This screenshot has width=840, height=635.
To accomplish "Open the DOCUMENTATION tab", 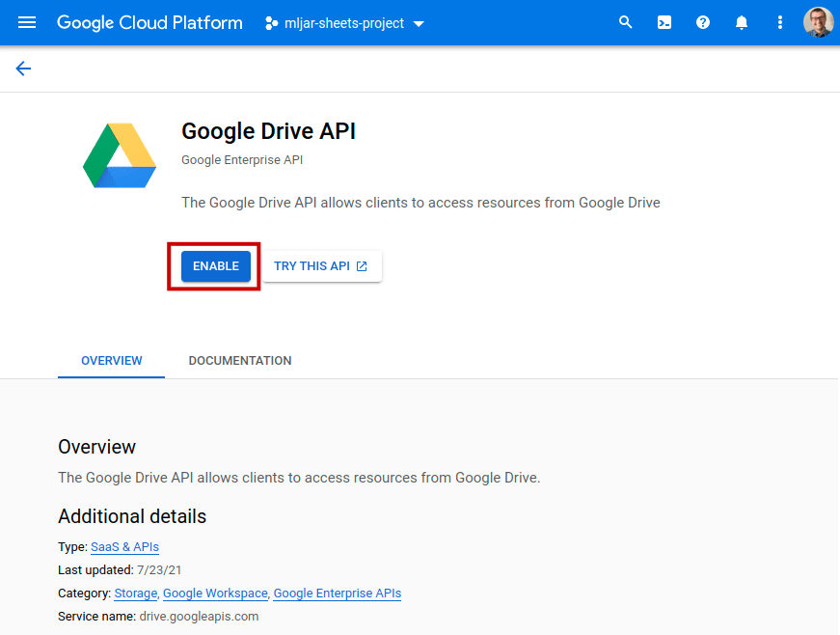I will coord(239,360).
